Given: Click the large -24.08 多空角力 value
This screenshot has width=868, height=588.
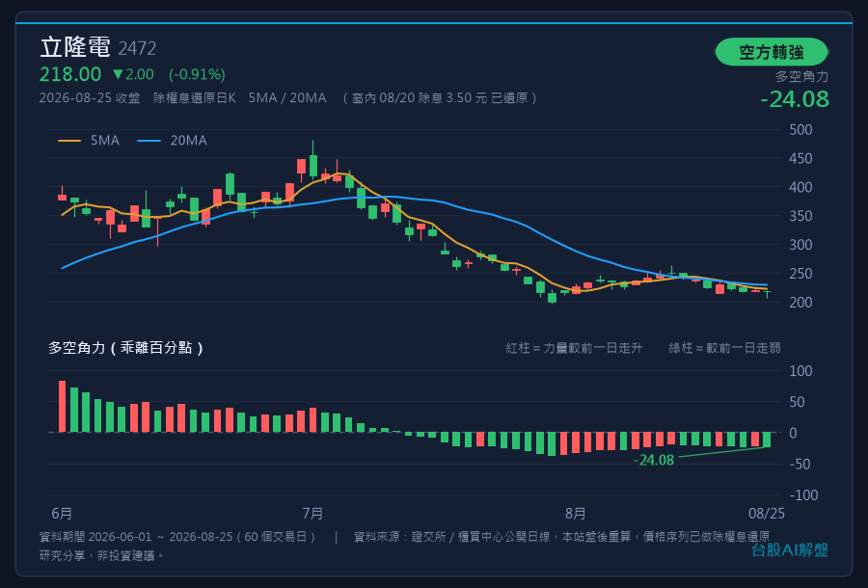Looking at the screenshot, I should tap(795, 99).
